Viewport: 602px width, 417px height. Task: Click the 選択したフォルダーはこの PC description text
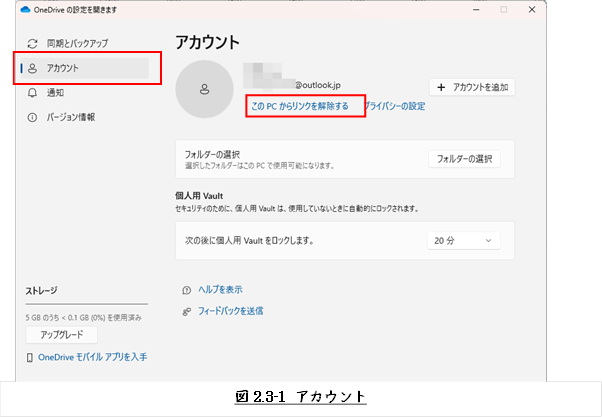click(x=260, y=166)
